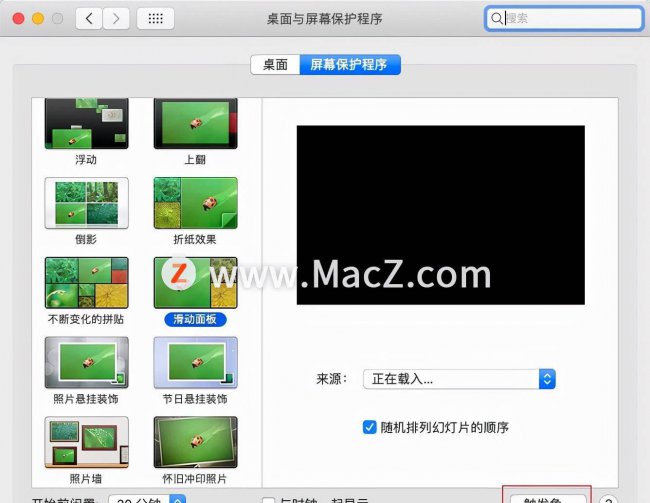Image resolution: width=650 pixels, height=503 pixels.
Task: Open help with the question mark button
Action: (608, 499)
